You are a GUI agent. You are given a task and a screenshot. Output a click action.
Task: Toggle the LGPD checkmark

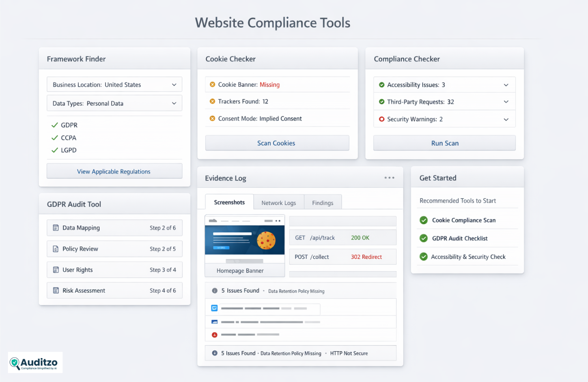pyautogui.click(x=54, y=150)
